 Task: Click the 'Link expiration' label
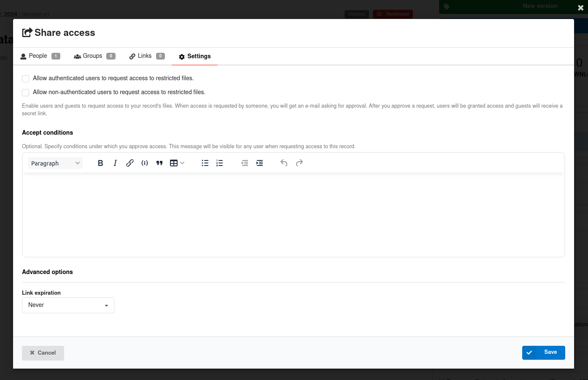click(x=41, y=293)
